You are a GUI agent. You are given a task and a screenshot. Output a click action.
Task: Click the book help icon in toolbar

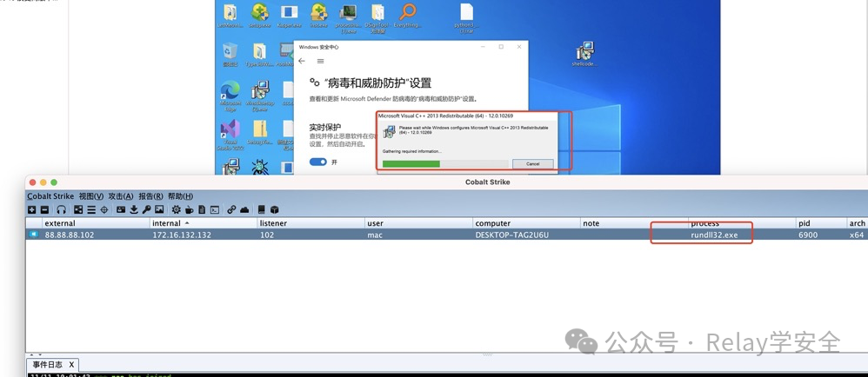261,209
